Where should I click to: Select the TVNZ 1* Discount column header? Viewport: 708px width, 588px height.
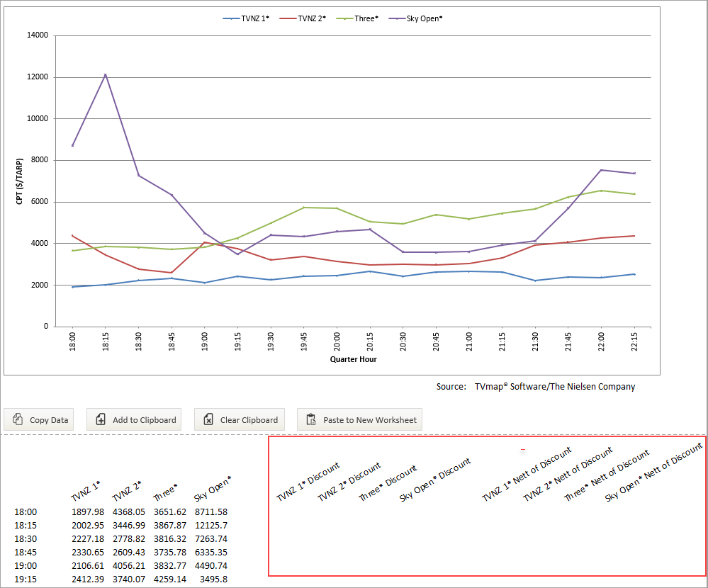(x=308, y=482)
